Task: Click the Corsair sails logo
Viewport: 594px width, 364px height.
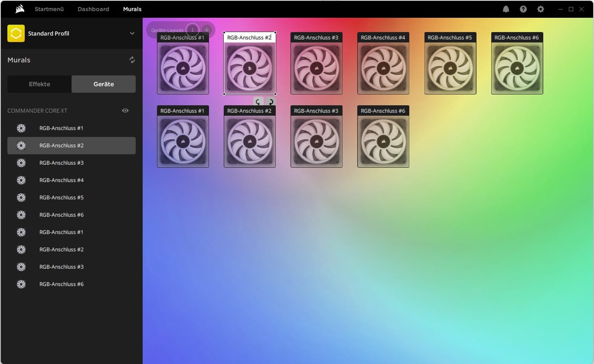Action: [x=20, y=9]
